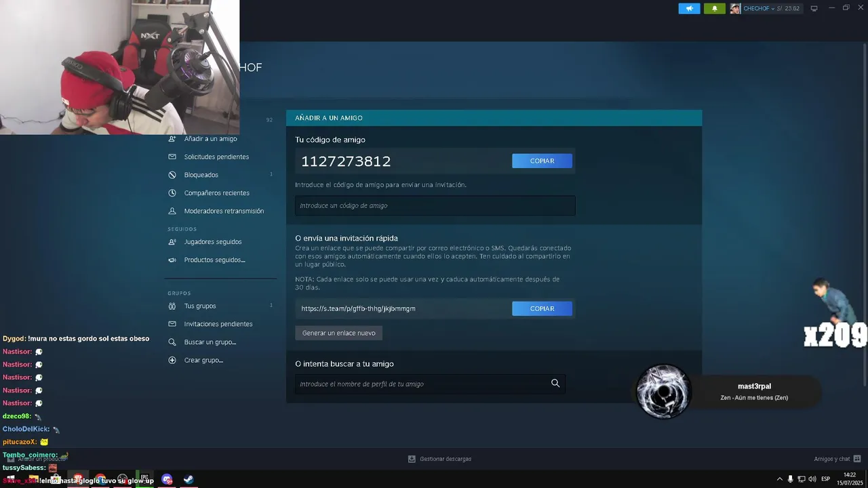This screenshot has width=868, height=488.
Task: Click the blue announcements megaphone icon
Action: coord(689,9)
